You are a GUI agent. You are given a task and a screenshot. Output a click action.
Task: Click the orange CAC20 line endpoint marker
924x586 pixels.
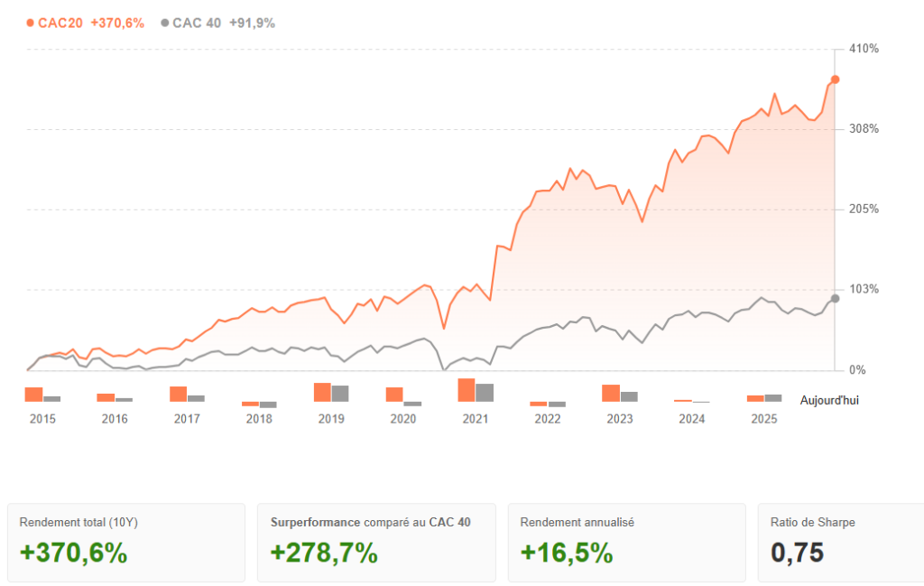(835, 79)
